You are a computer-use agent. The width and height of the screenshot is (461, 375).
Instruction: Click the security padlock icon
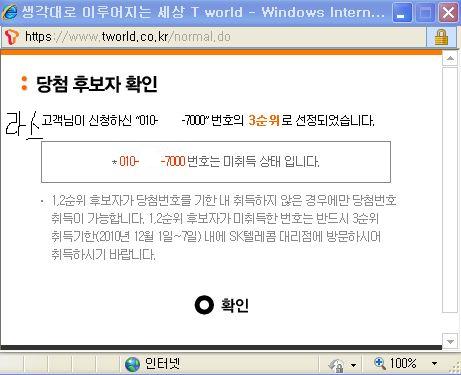pyautogui.click(x=441, y=37)
